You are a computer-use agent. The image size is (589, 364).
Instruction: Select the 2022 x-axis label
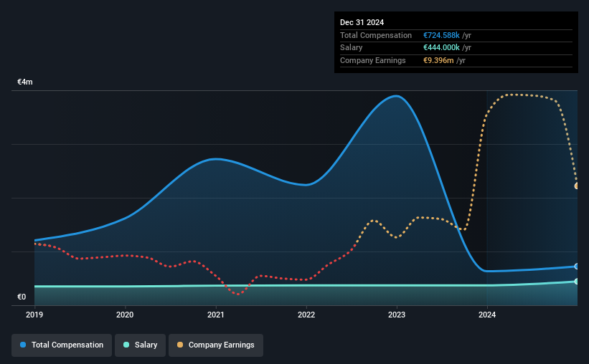coord(306,315)
